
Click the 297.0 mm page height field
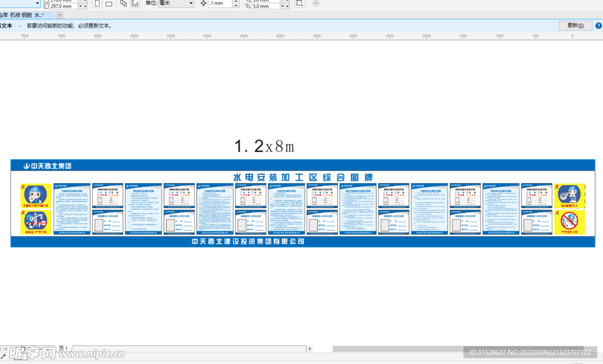point(62,6)
